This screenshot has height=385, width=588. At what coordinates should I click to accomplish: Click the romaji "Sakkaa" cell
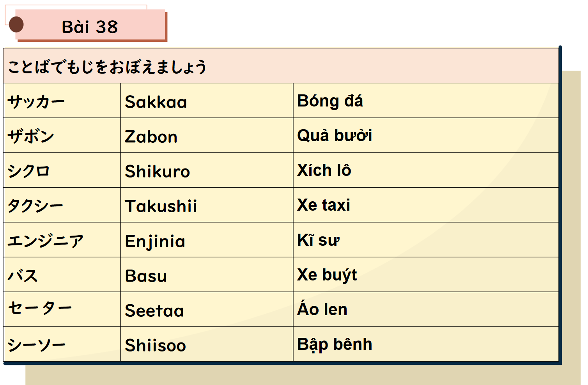point(156,102)
